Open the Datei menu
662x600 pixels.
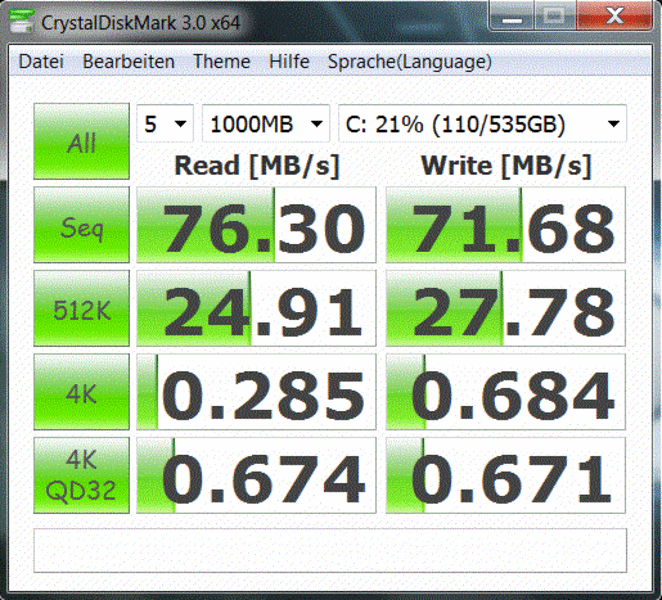coord(41,62)
